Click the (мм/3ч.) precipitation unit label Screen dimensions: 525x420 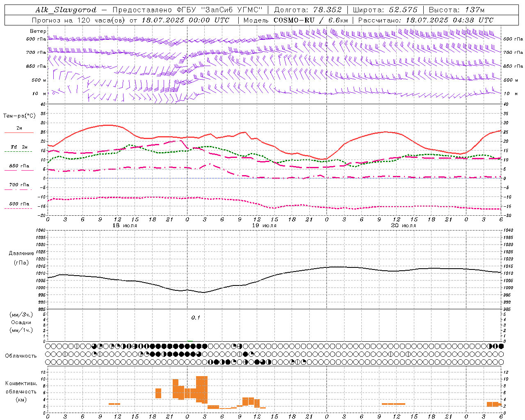coord(21,315)
